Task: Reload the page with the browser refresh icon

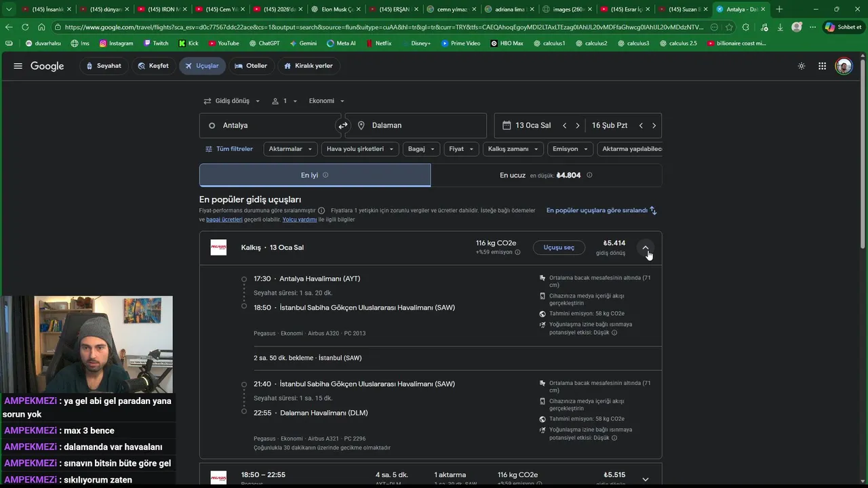Action: 25,27
